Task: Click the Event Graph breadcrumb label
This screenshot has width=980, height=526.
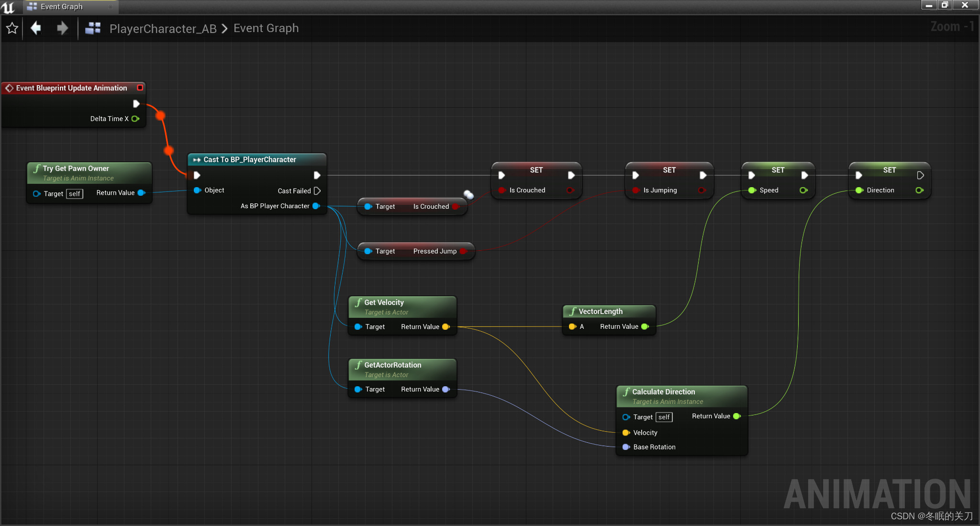Action: (266, 28)
